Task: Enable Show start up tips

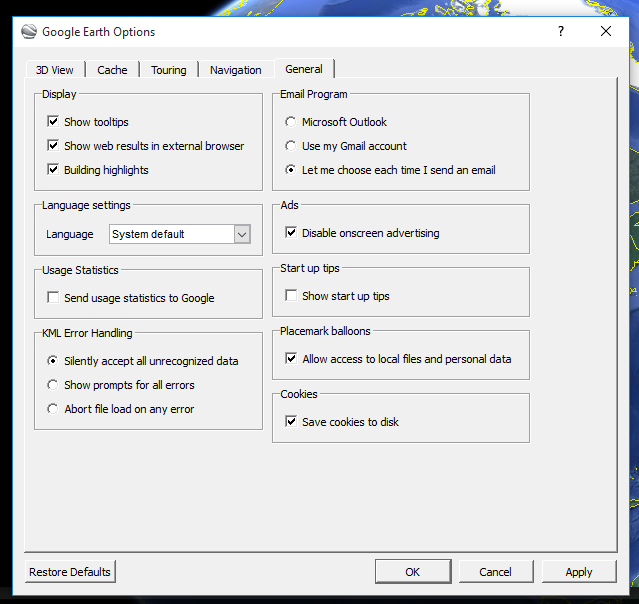Action: [x=291, y=295]
